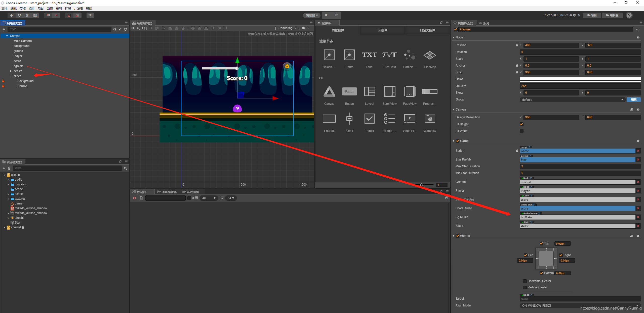This screenshot has width=644, height=313.
Task: Expand the textures folder in assets
Action: (x=8, y=199)
